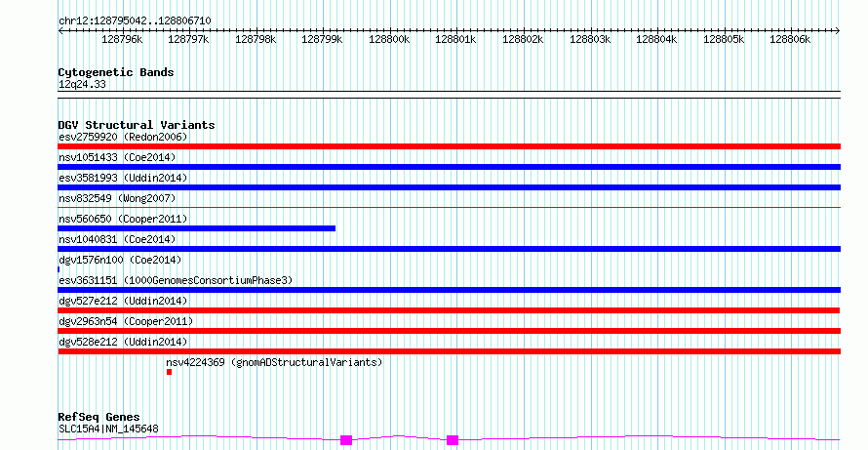Image resolution: width=868 pixels, height=450 pixels.
Task: Open nsv4224369 (gnomADStructuralVariants) label
Action: [274, 362]
